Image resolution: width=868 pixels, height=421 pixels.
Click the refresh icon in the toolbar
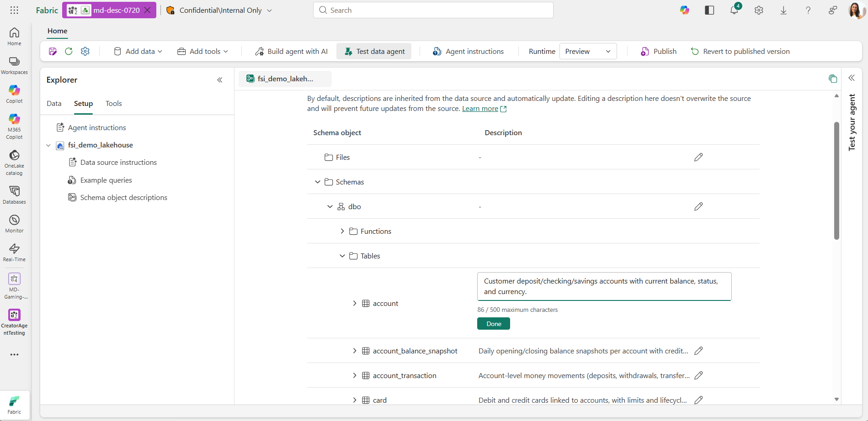coord(69,52)
